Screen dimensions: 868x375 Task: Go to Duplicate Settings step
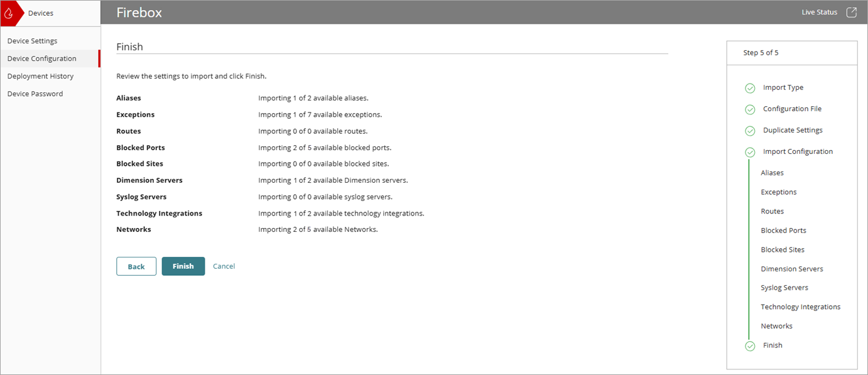tap(793, 131)
